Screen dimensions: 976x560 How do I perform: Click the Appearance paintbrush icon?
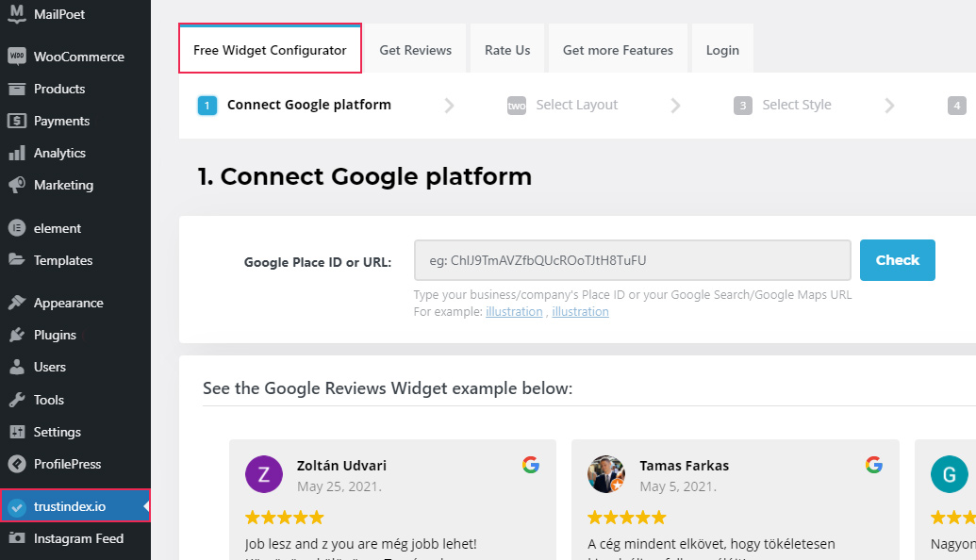(17, 303)
